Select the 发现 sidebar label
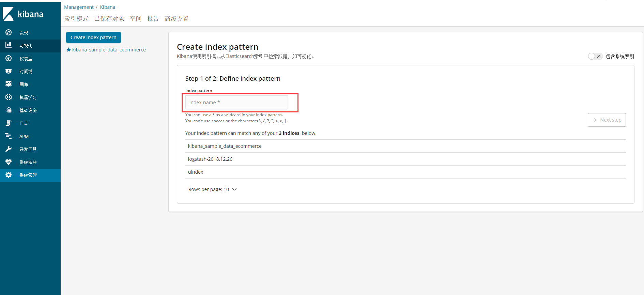The image size is (644, 295). click(x=24, y=33)
